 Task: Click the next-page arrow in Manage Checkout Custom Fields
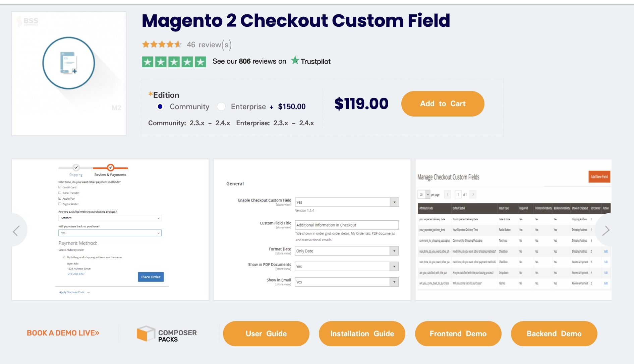(x=473, y=194)
